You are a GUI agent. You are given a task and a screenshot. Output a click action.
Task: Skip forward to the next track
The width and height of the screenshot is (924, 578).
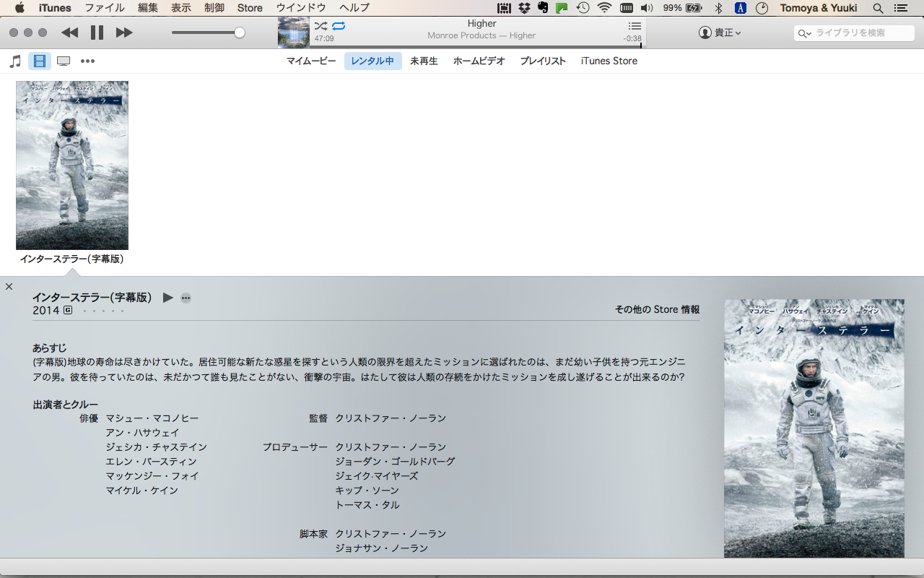pyautogui.click(x=124, y=33)
